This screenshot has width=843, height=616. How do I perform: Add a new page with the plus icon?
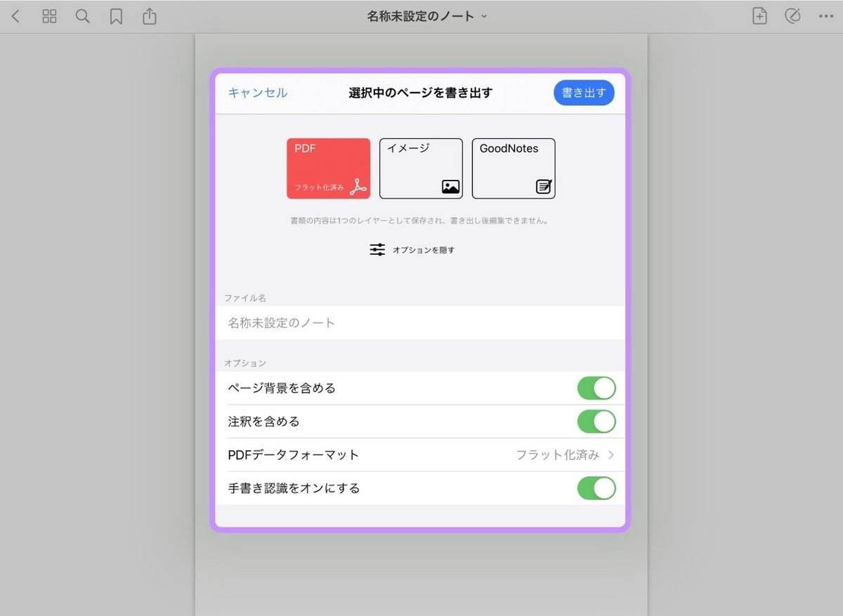click(759, 15)
